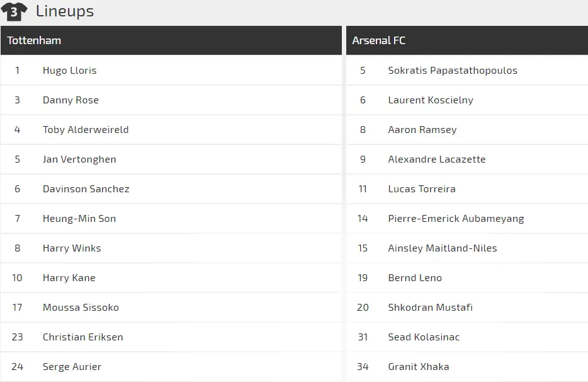The height and width of the screenshot is (382, 588).
Task: Click the Lineups section heading
Action: [65, 11]
